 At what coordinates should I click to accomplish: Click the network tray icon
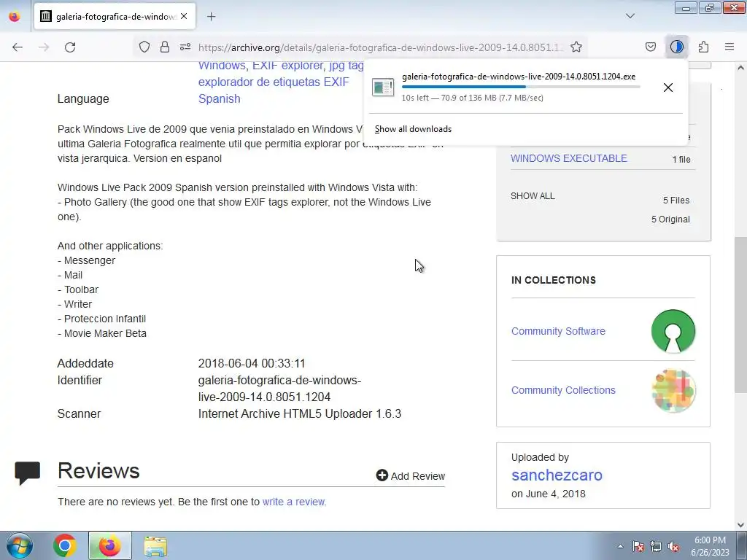pos(656,546)
